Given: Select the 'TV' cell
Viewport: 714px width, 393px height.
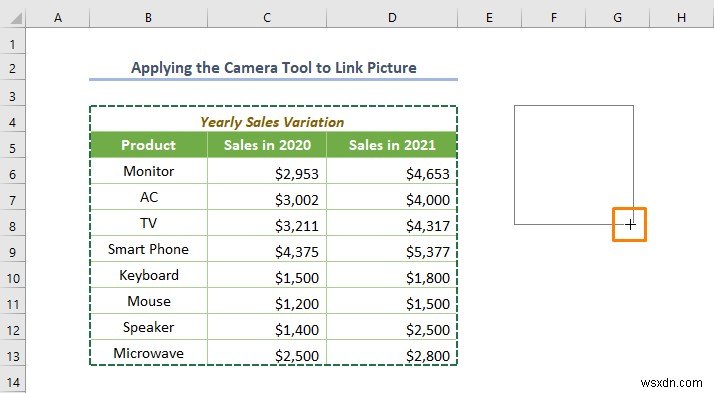Looking at the screenshot, I should (148, 223).
